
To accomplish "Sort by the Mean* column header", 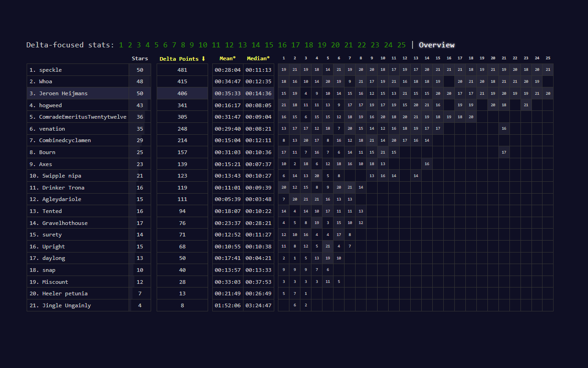I will point(227,58).
